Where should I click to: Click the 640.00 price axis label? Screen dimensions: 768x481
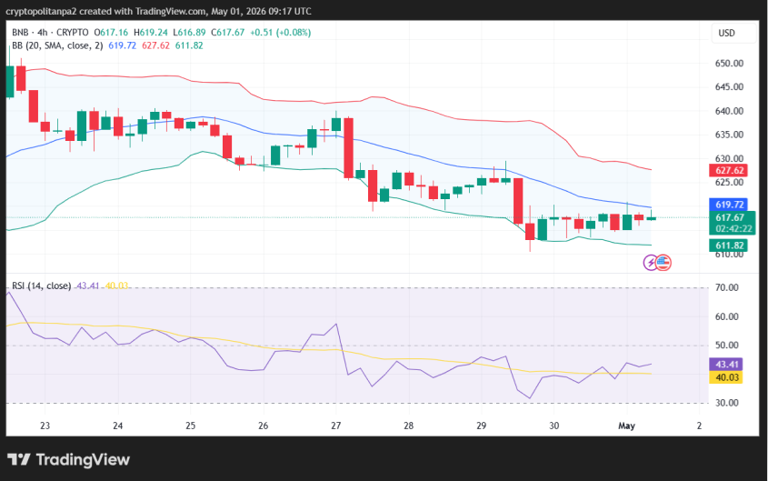coord(729,111)
